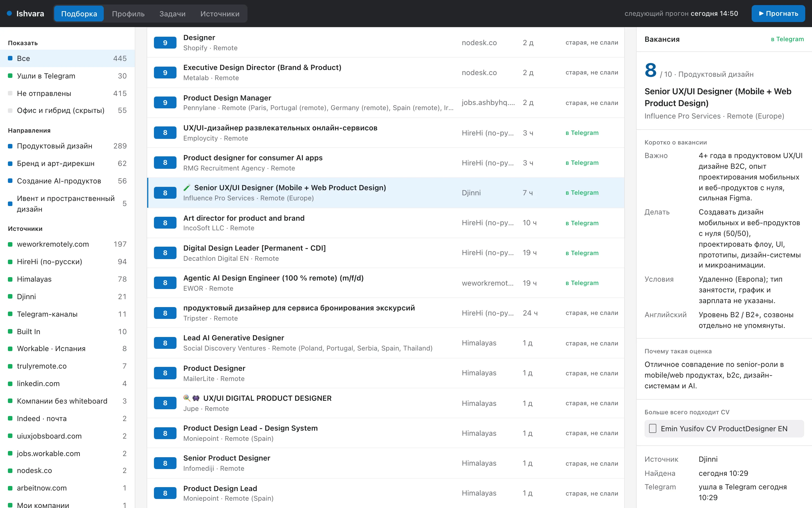Image resolution: width=812 pixels, height=508 pixels.
Task: Click the в Telegram link in details header
Action: tap(787, 39)
